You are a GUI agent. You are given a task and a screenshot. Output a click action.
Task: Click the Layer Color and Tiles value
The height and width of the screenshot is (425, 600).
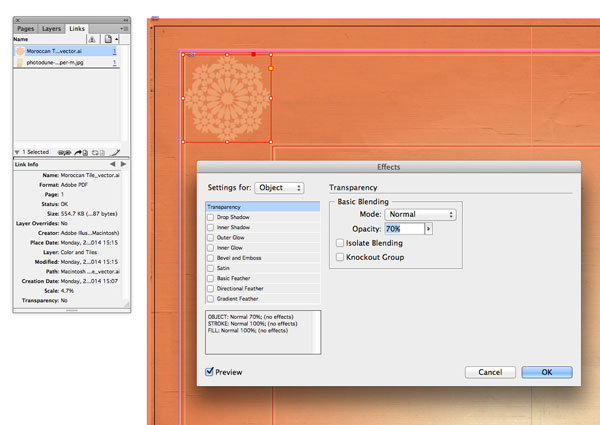[78, 252]
